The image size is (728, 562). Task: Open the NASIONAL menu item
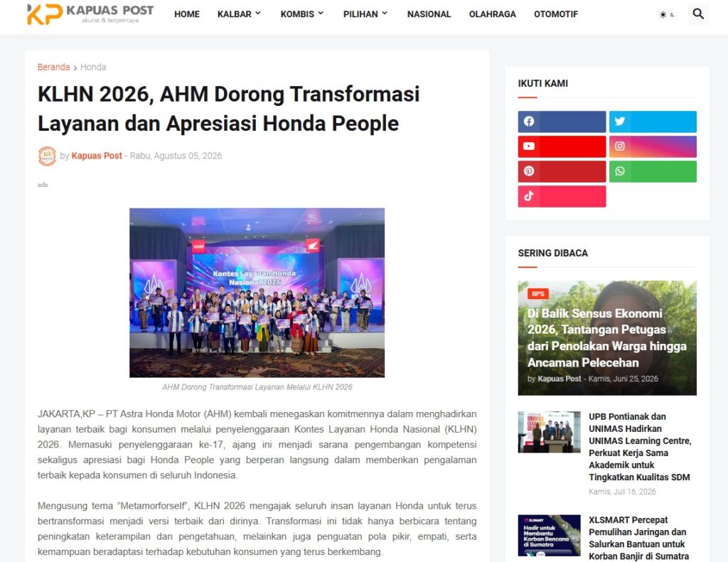[x=429, y=14]
